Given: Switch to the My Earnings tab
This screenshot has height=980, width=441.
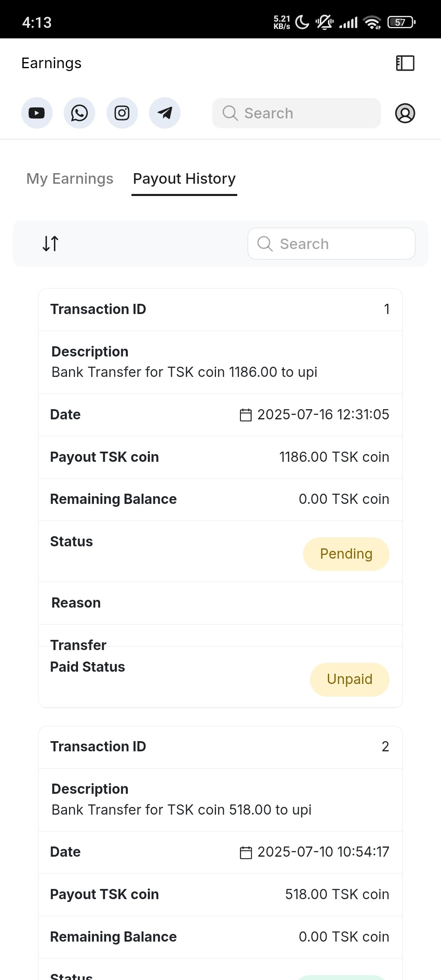Looking at the screenshot, I should (x=70, y=179).
